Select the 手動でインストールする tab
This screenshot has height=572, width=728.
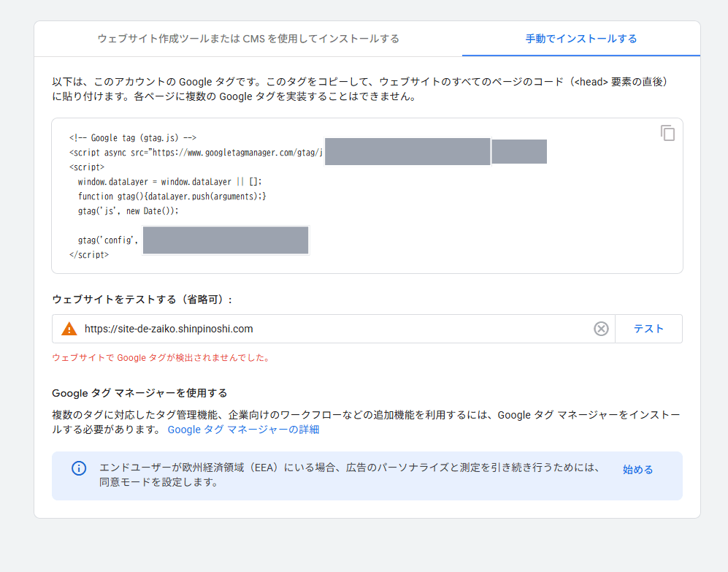(x=581, y=39)
